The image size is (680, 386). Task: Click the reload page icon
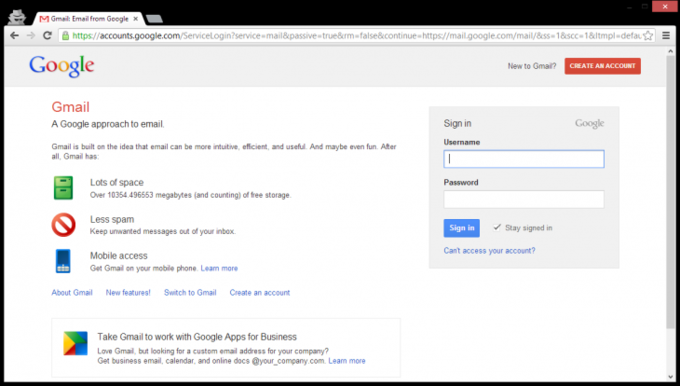pos(47,36)
